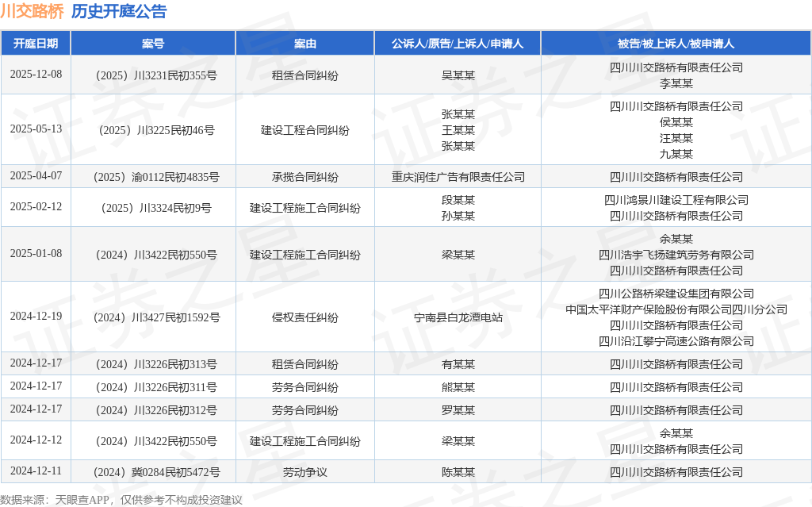Click date cell 2024-12-19
Image resolution: width=812 pixels, height=507 pixels.
coord(36,317)
